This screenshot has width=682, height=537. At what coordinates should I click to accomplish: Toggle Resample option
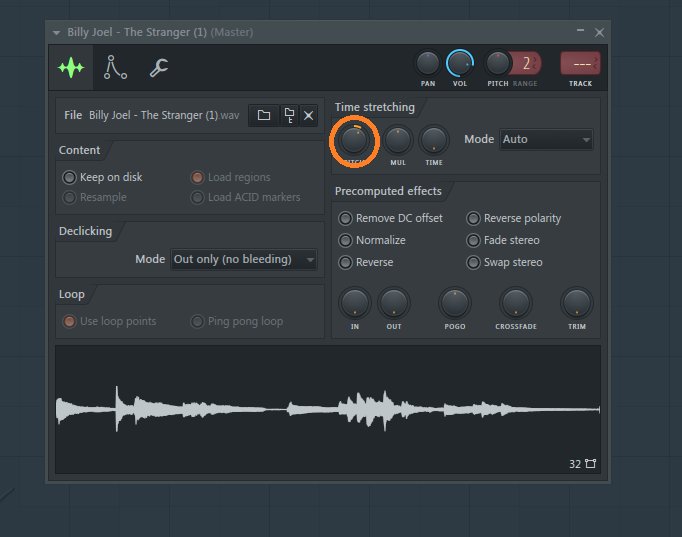[95, 197]
